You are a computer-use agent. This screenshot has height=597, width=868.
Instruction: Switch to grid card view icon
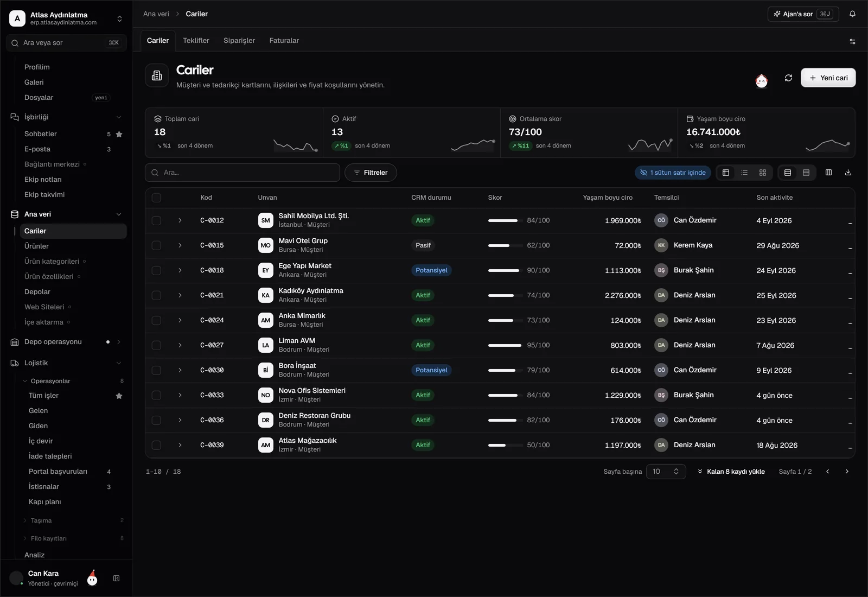point(763,173)
